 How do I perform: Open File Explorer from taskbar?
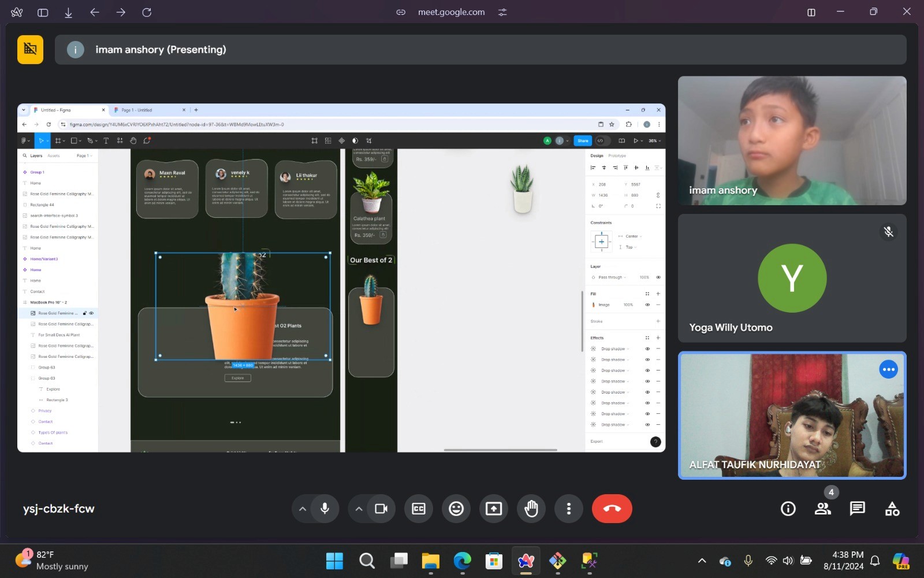click(430, 561)
